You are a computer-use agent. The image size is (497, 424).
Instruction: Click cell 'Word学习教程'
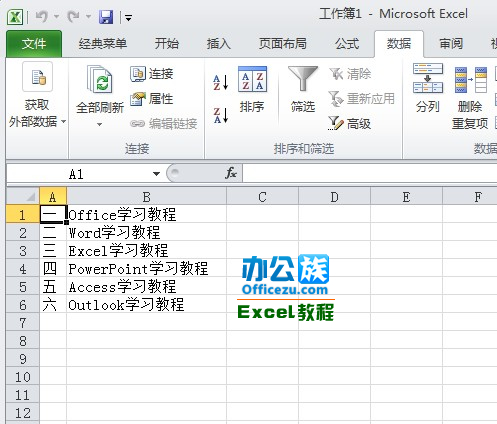[146, 233]
